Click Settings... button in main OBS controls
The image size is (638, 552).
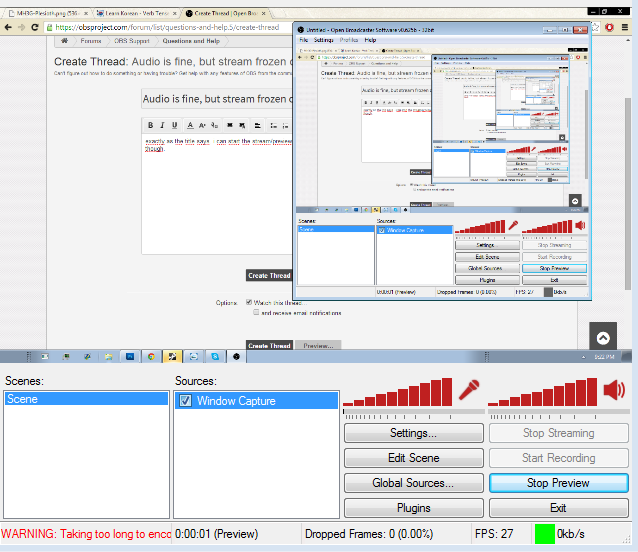click(x=413, y=433)
